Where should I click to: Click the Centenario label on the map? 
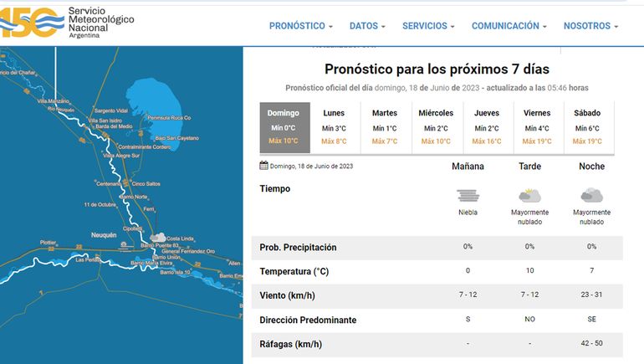[x=109, y=183]
